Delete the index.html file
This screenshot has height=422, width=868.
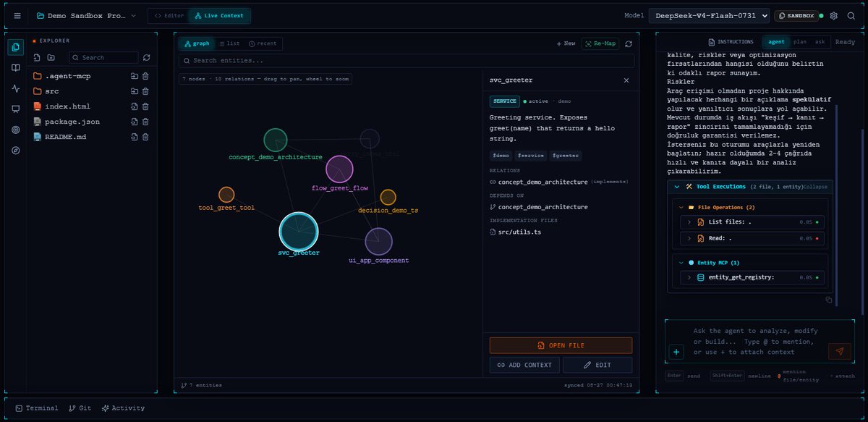[x=145, y=106]
